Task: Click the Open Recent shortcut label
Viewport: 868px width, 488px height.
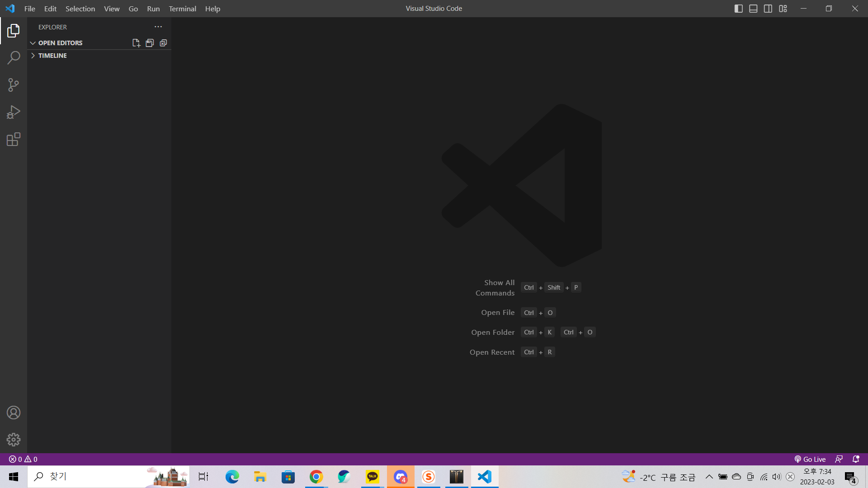Action: point(492,352)
